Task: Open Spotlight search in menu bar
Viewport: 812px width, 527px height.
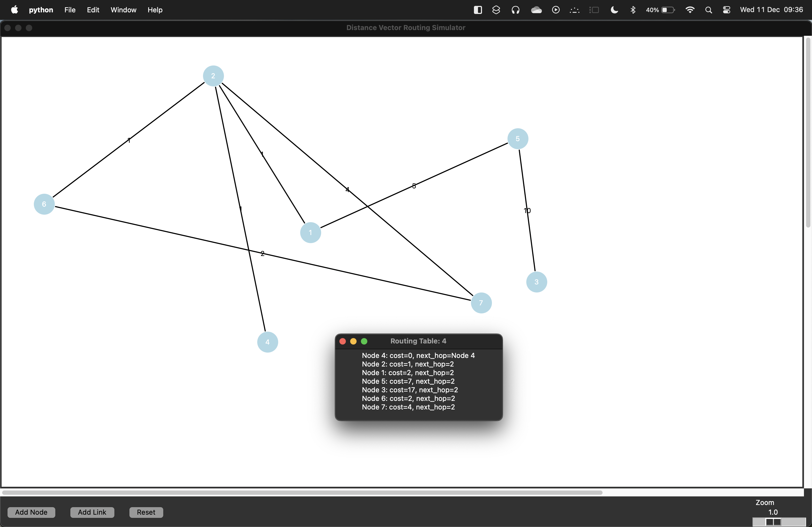Action: 708,10
